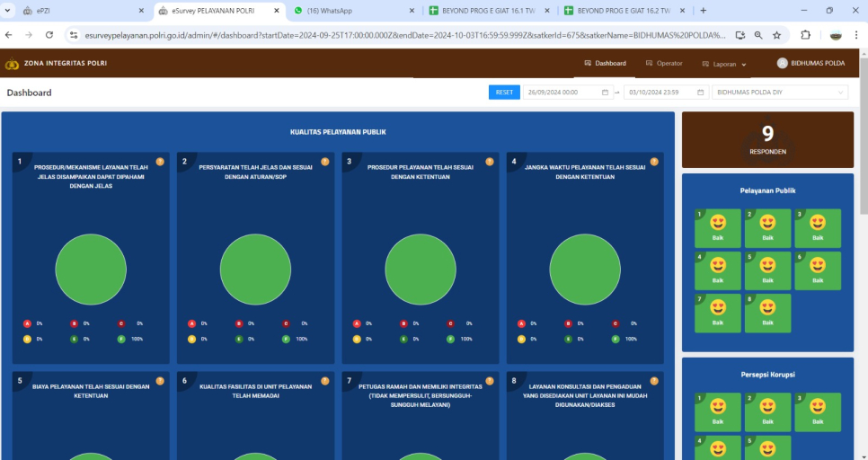The image size is (868, 460).
Task: Click the orange help icon on card 7
Action: coord(490,381)
